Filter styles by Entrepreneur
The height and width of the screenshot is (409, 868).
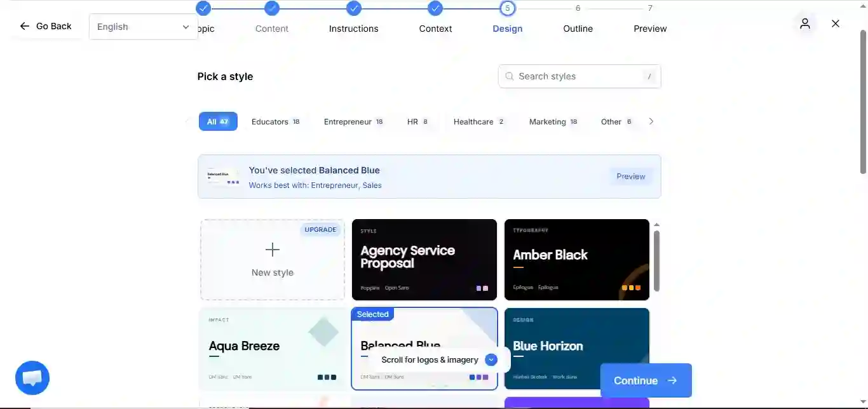(353, 121)
